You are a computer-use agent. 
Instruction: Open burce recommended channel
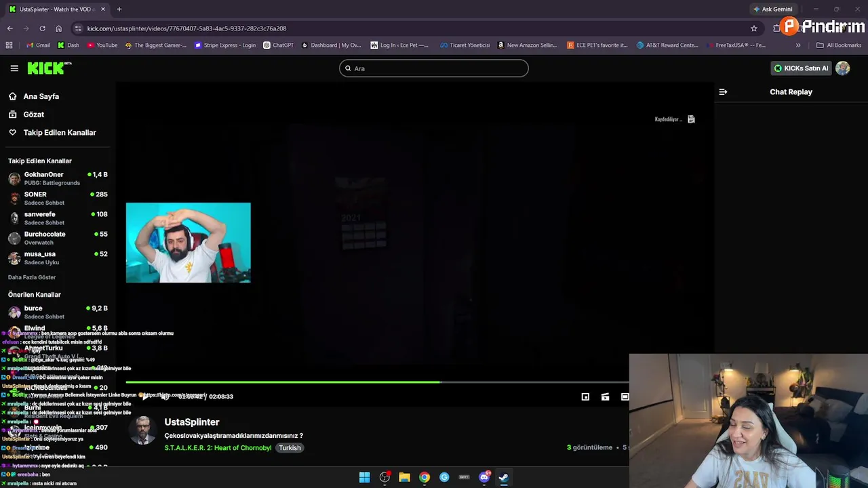pos(58,312)
